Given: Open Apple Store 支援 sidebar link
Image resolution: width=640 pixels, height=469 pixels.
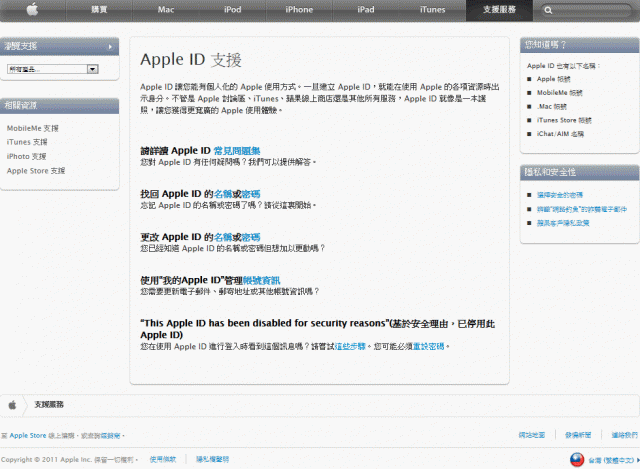Looking at the screenshot, I should 36,171.
